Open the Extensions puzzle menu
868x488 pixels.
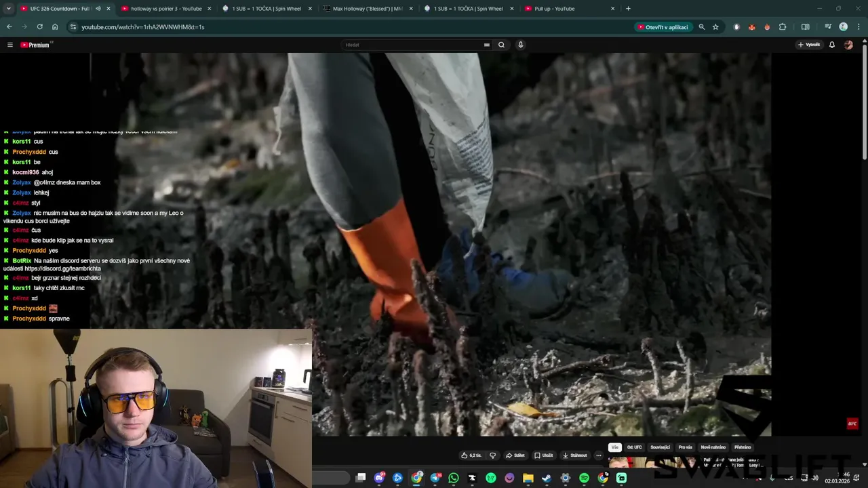coord(783,27)
